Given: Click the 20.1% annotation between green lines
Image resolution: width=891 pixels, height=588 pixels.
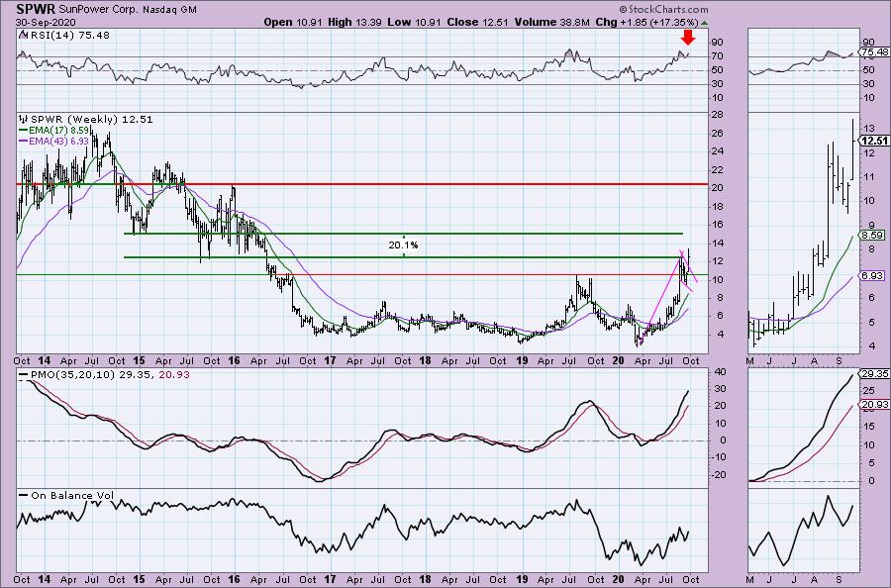Looking at the screenshot, I should coord(404,245).
